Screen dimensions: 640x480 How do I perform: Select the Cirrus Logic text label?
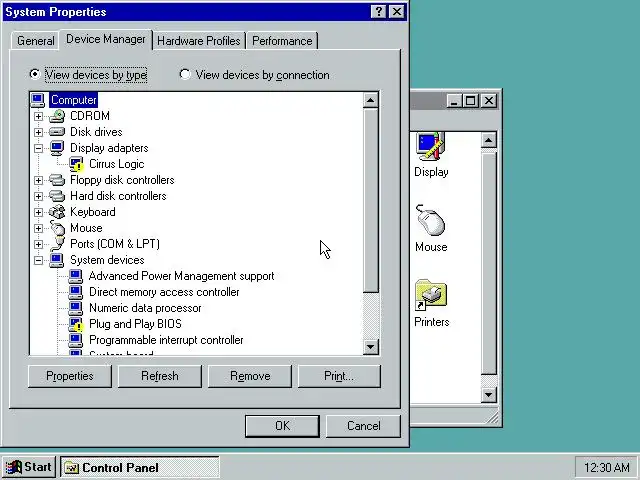pos(117,164)
